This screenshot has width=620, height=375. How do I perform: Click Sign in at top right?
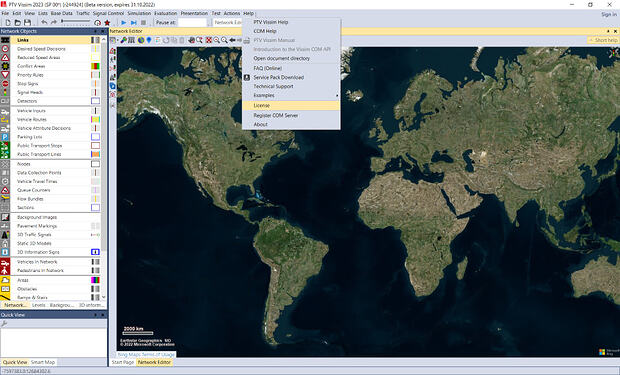(609, 14)
